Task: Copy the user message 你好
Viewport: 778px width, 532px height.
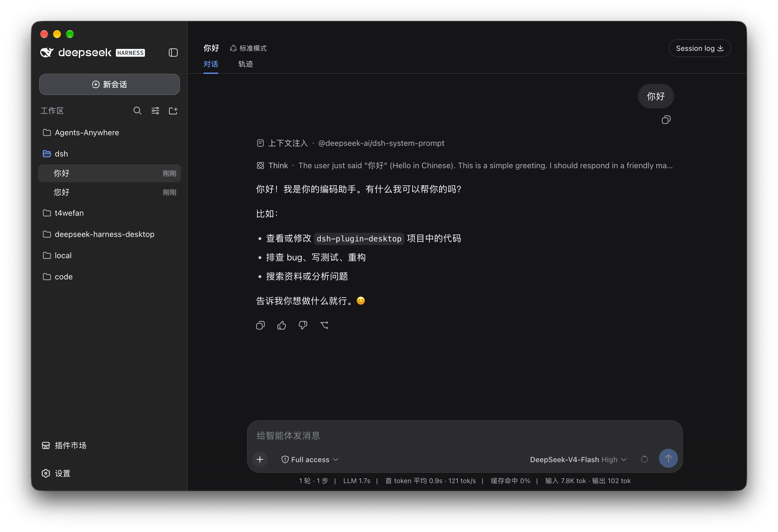Action: click(x=666, y=120)
